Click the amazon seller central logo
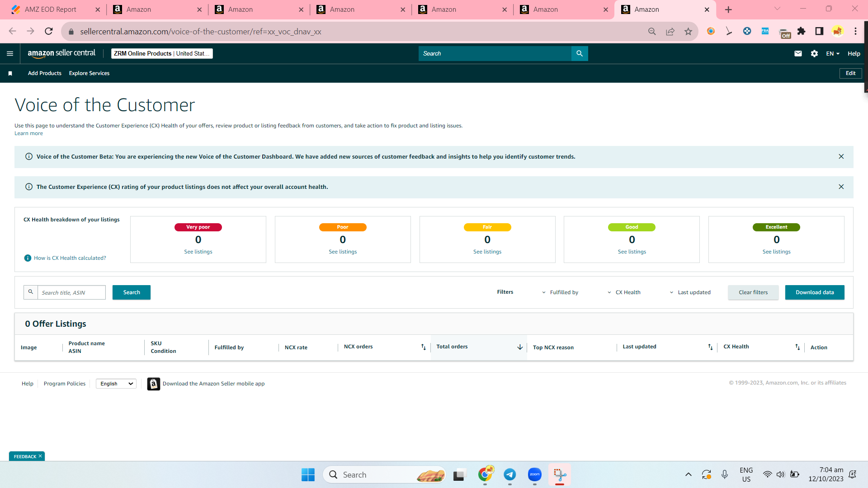This screenshot has width=868, height=488. tap(61, 53)
